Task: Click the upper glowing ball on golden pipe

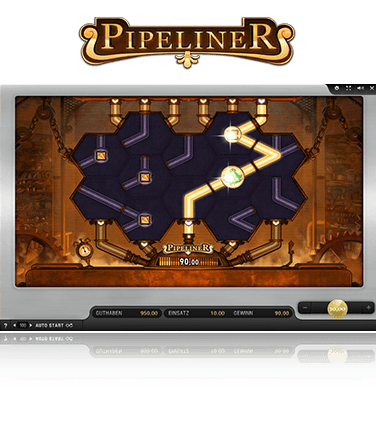Action: [232, 135]
